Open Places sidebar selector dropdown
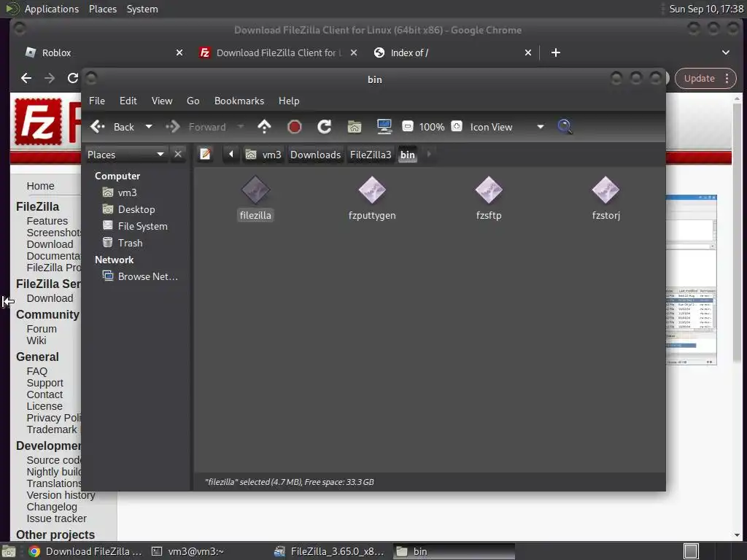The image size is (747, 560). 125,155
